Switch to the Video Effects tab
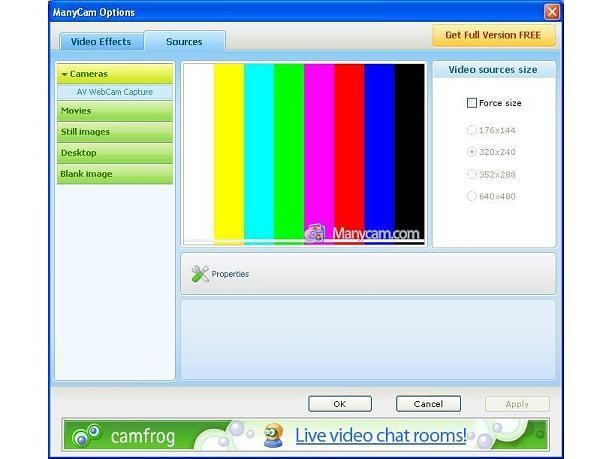This screenshot has width=612, height=459. (101, 41)
